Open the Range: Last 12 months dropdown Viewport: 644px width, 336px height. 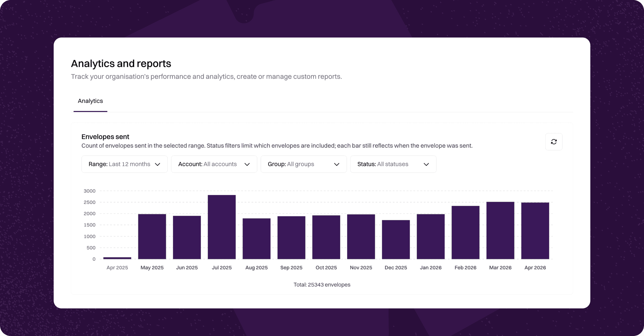click(x=125, y=164)
